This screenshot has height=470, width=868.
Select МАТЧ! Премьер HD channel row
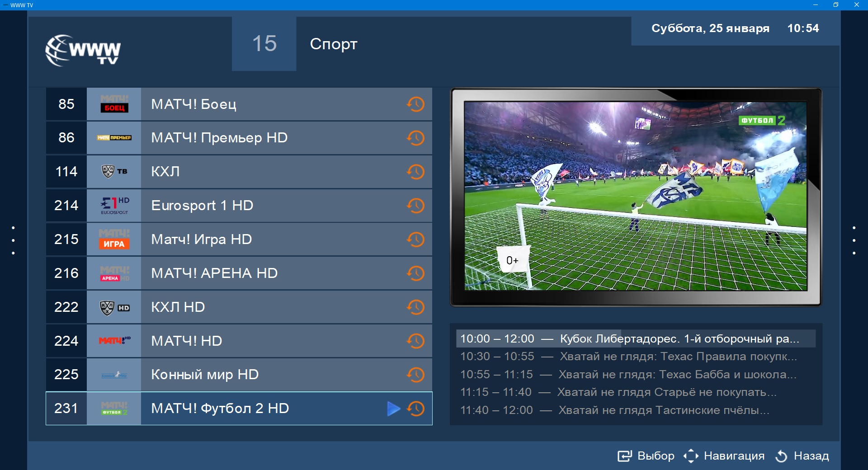point(239,138)
